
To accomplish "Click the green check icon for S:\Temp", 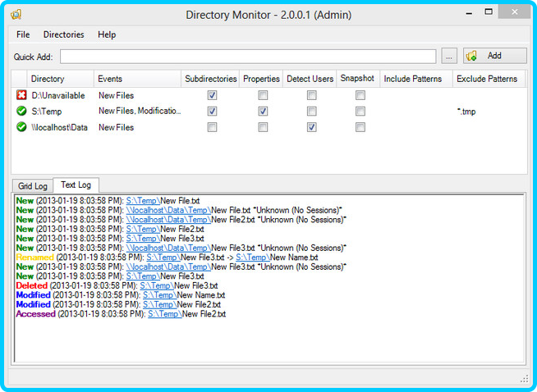I will click(x=21, y=111).
